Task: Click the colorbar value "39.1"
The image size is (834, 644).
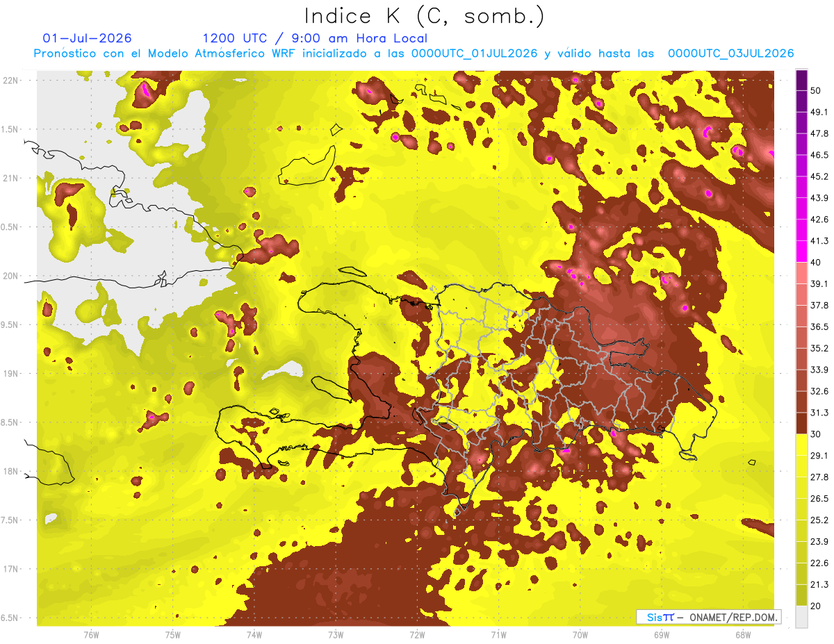Action: tap(819, 283)
